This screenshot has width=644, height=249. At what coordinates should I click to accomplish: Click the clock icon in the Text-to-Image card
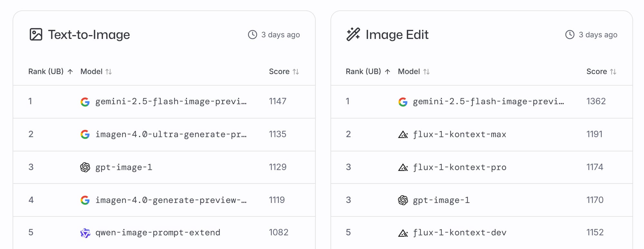click(x=252, y=35)
